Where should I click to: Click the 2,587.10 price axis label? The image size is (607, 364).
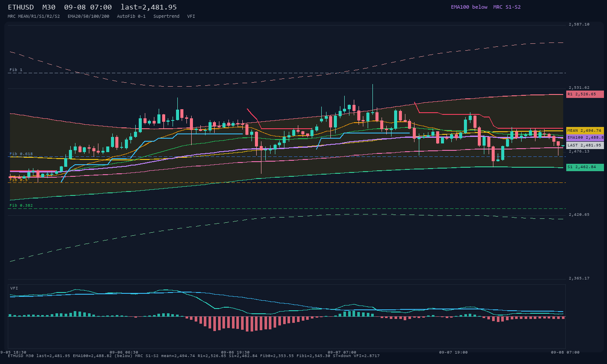[579, 24]
